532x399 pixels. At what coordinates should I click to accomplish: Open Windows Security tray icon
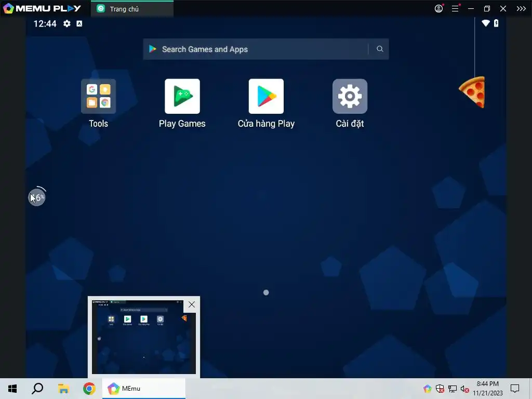[440, 389]
